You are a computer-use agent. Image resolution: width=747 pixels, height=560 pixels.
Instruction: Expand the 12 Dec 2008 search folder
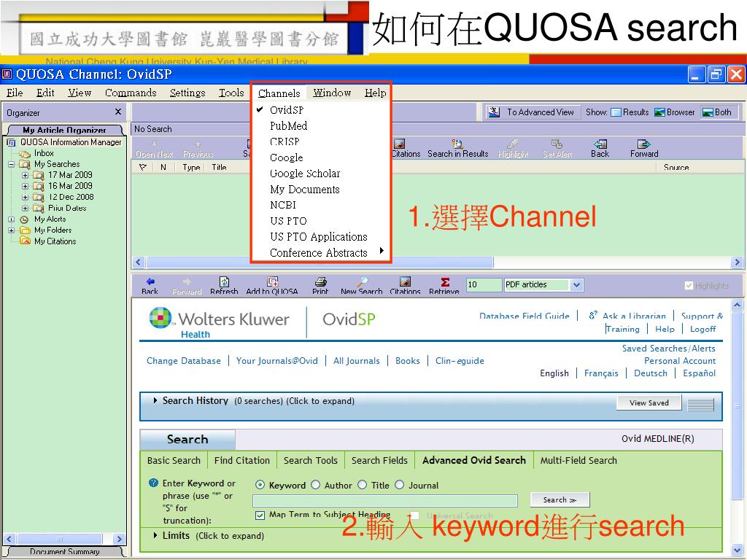(x=26, y=197)
